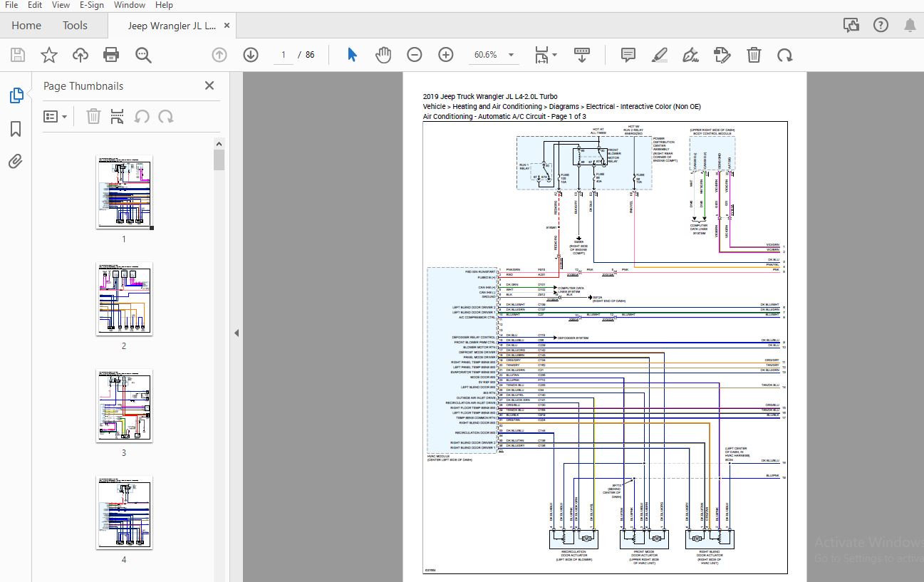
Task: Open the E-Sign menu
Action: (91, 5)
